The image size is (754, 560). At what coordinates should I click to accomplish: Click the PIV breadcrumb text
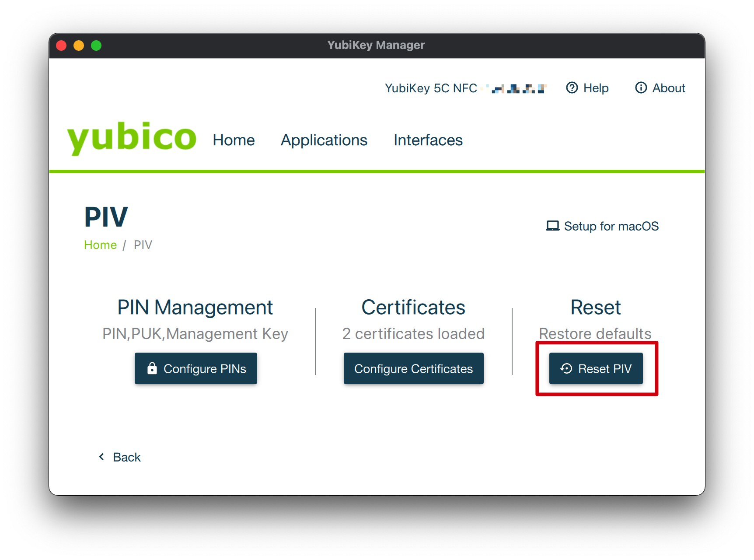143,245
